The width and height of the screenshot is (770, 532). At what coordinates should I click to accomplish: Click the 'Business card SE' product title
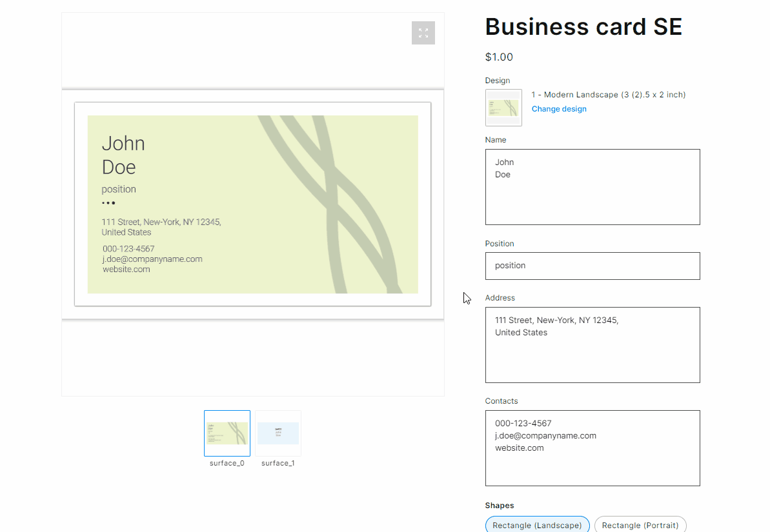[x=583, y=27]
